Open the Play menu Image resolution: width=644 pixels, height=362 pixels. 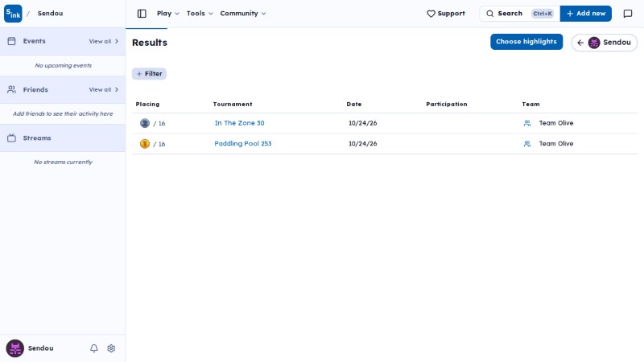click(168, 14)
